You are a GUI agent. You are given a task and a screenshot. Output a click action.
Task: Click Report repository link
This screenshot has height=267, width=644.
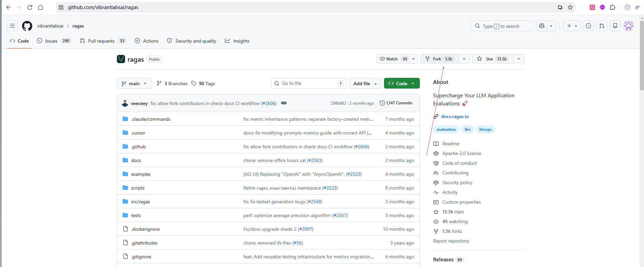[451, 241]
